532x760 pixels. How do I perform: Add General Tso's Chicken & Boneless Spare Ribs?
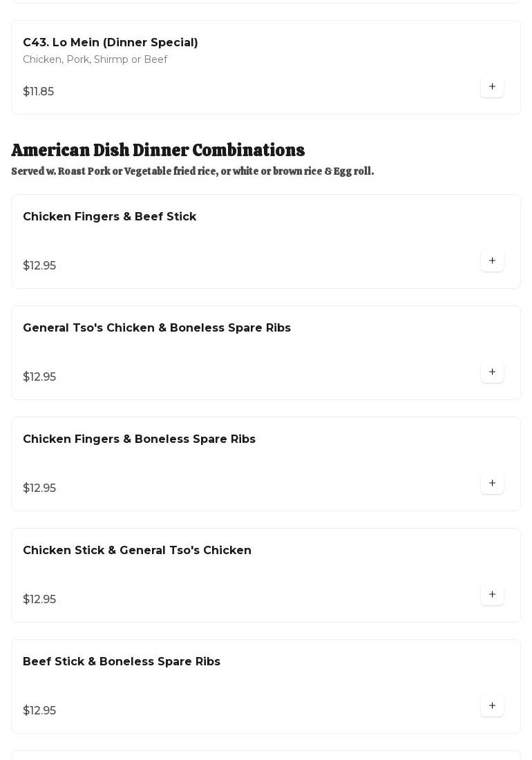[492, 372]
